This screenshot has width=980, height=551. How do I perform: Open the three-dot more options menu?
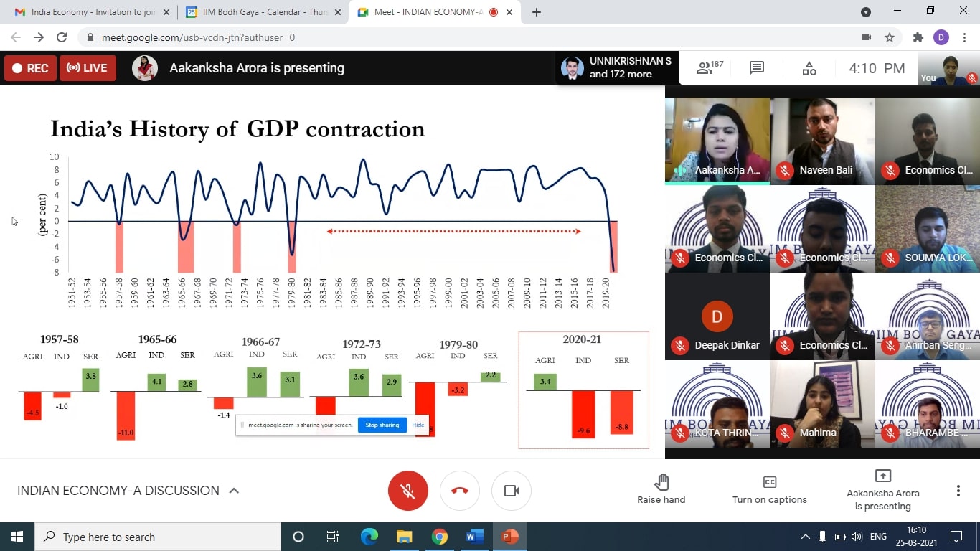click(x=958, y=491)
